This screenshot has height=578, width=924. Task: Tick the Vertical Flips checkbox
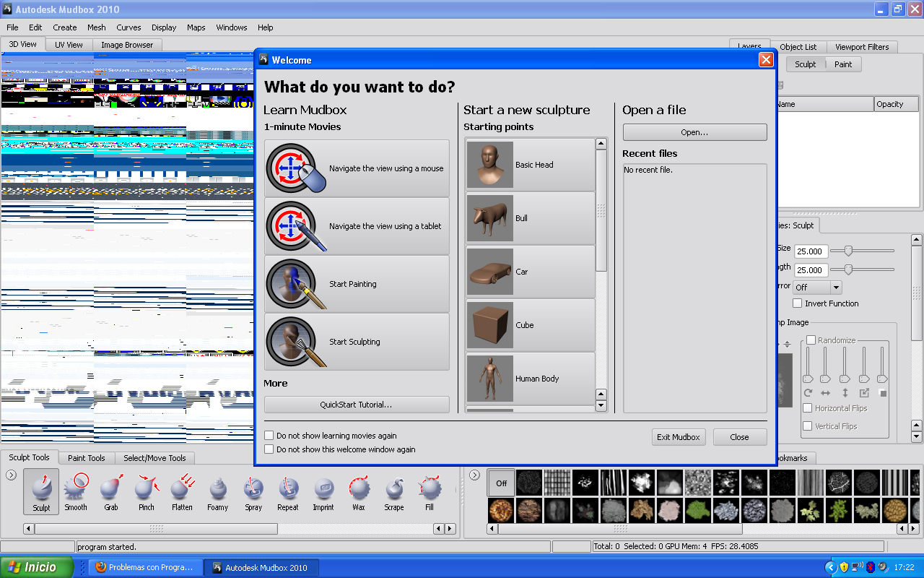coord(808,426)
